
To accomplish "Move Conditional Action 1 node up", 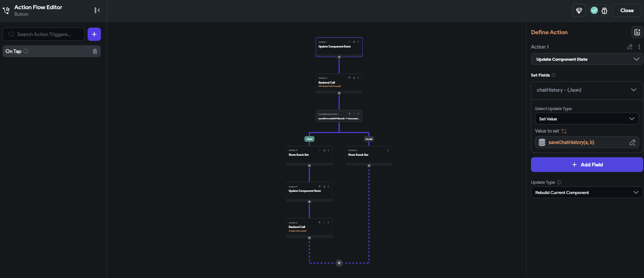I will pos(349,114).
